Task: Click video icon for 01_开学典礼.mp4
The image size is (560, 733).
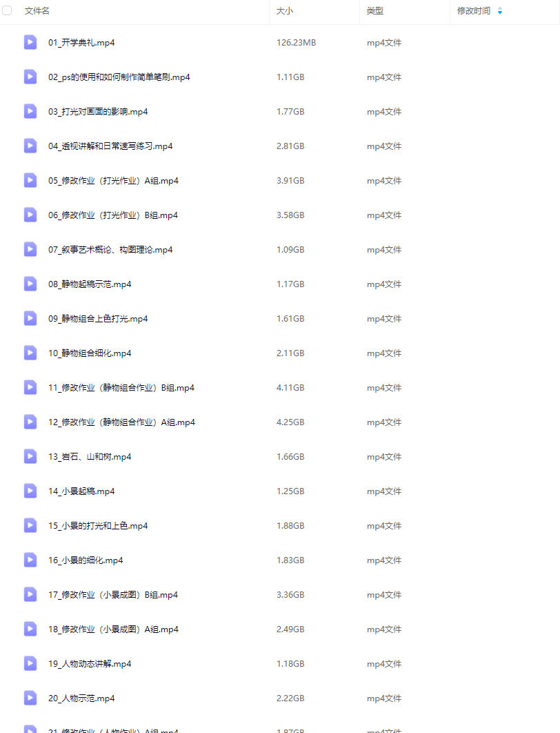Action: pyautogui.click(x=30, y=42)
